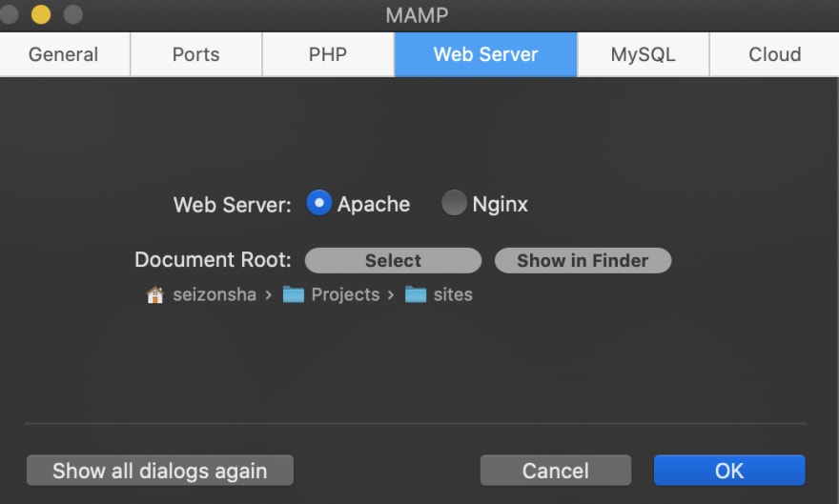Select the Web Server tab
This screenshot has width=839, height=504.
coord(486,54)
